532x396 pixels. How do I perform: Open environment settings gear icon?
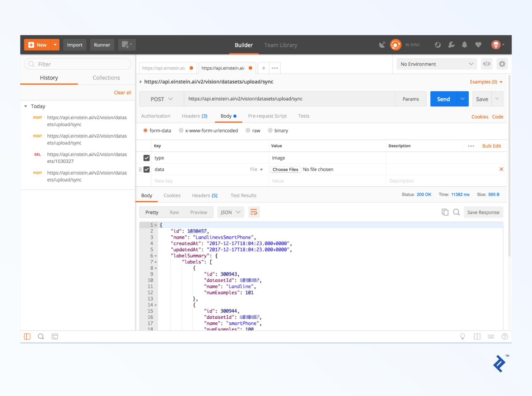tap(502, 64)
